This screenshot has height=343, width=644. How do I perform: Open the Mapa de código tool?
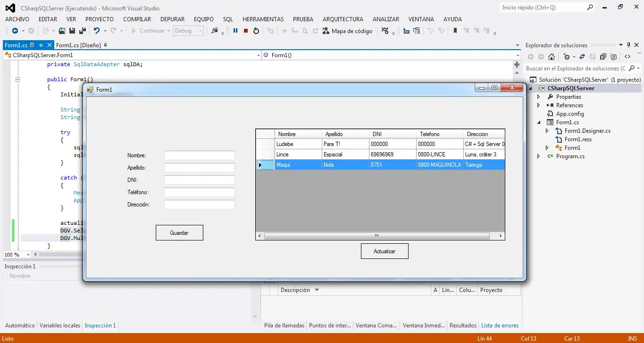point(347,31)
